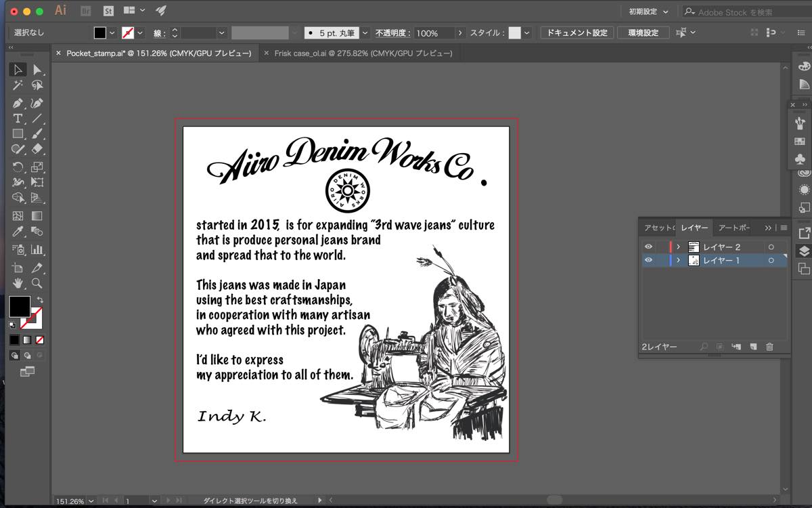Screen dimensions: 812x508
Task: Select the Zoom tool
Action: click(x=37, y=283)
